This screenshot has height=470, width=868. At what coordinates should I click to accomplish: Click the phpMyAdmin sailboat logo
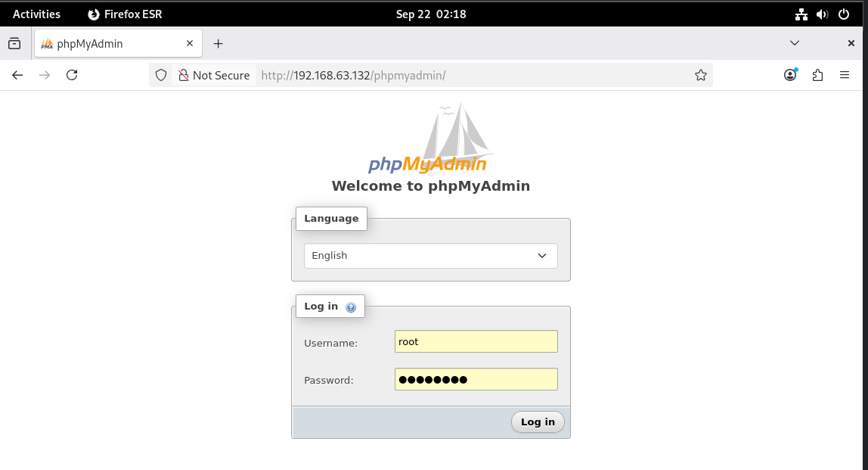(430, 141)
